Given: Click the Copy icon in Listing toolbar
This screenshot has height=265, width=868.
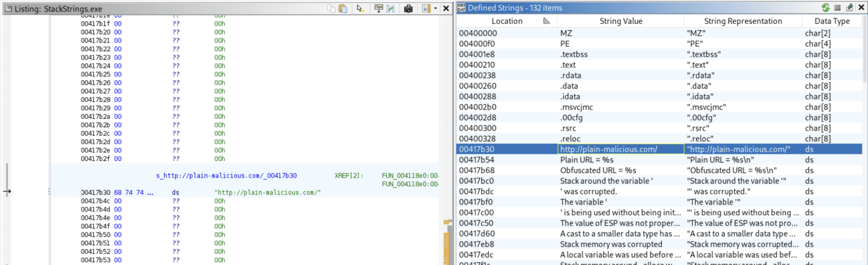Looking at the screenshot, I should (x=331, y=8).
